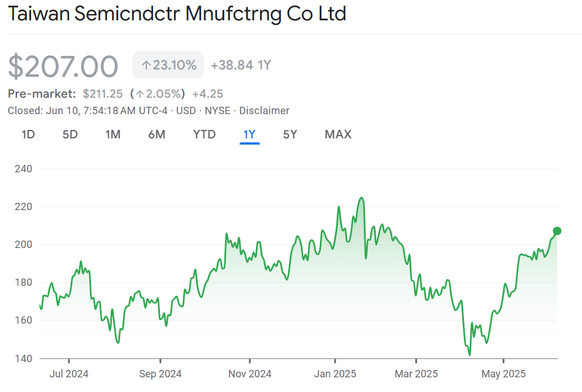Select the YTD tab
Image resolution: width=582 pixels, height=392 pixels.
tap(204, 134)
